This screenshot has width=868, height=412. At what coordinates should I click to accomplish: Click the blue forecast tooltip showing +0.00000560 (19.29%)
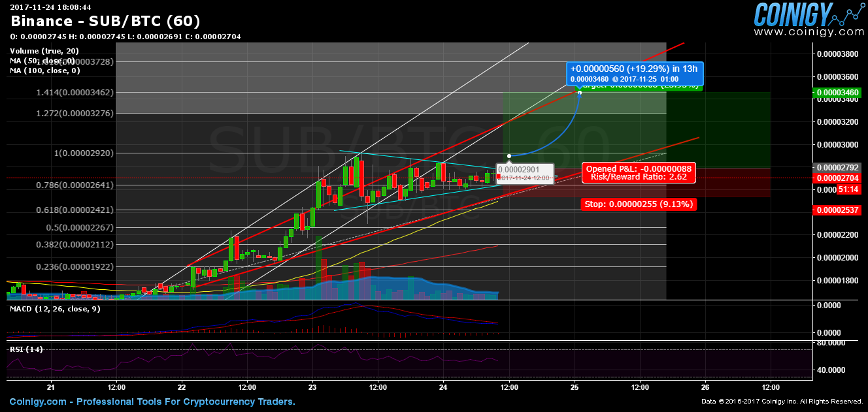tap(635, 74)
